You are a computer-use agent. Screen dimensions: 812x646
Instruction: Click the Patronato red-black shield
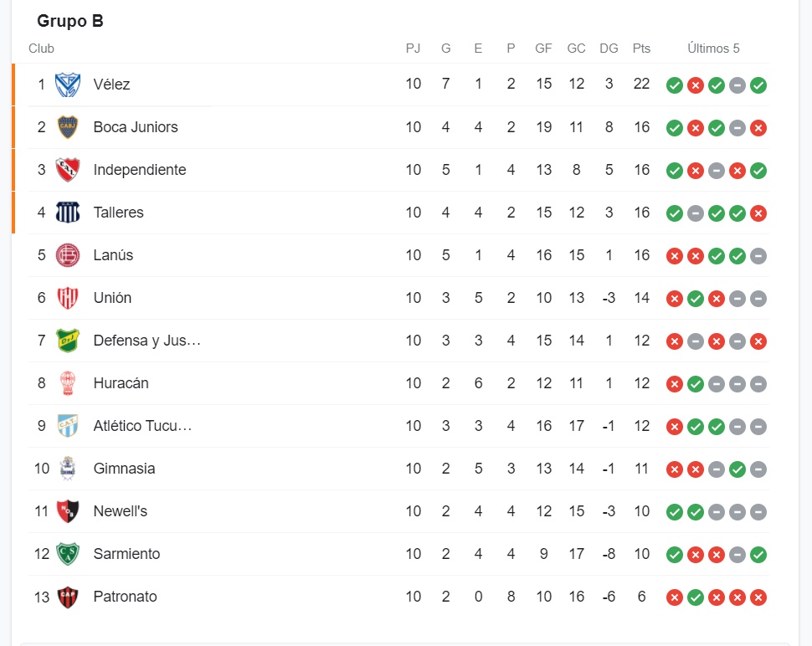[x=68, y=597]
